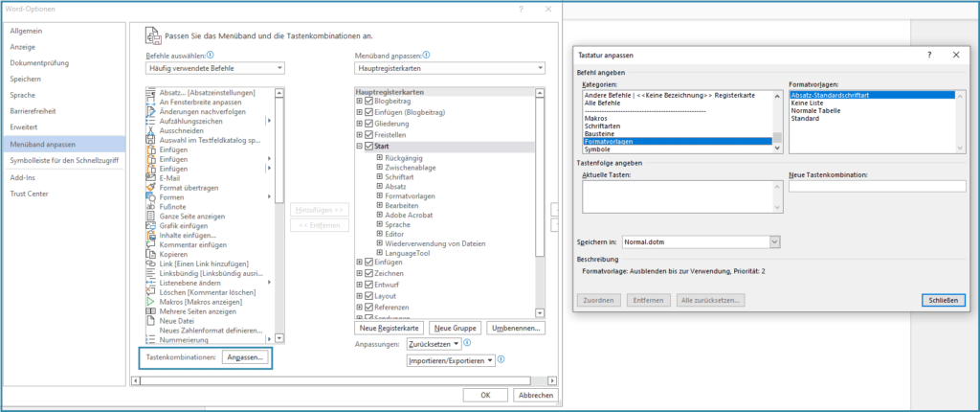The width and height of the screenshot is (980, 412).
Task: Expand the Zwischenablage group
Action: point(380,169)
